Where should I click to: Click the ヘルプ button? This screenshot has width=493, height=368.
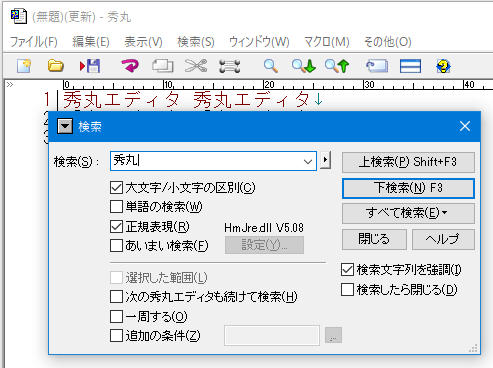[x=443, y=239]
